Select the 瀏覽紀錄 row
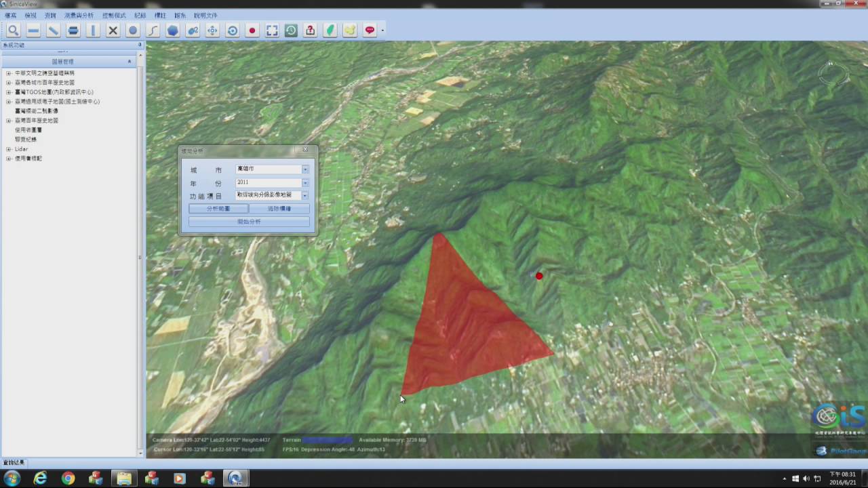 26,140
